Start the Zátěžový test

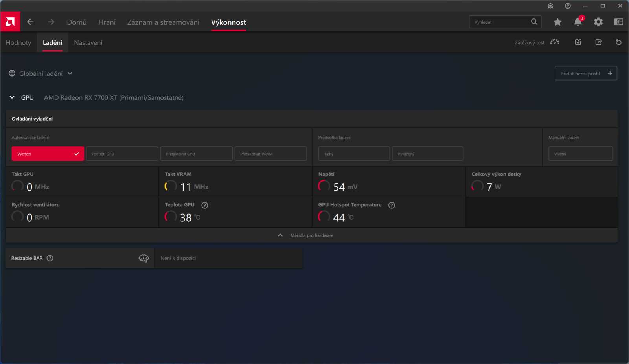[x=530, y=42]
